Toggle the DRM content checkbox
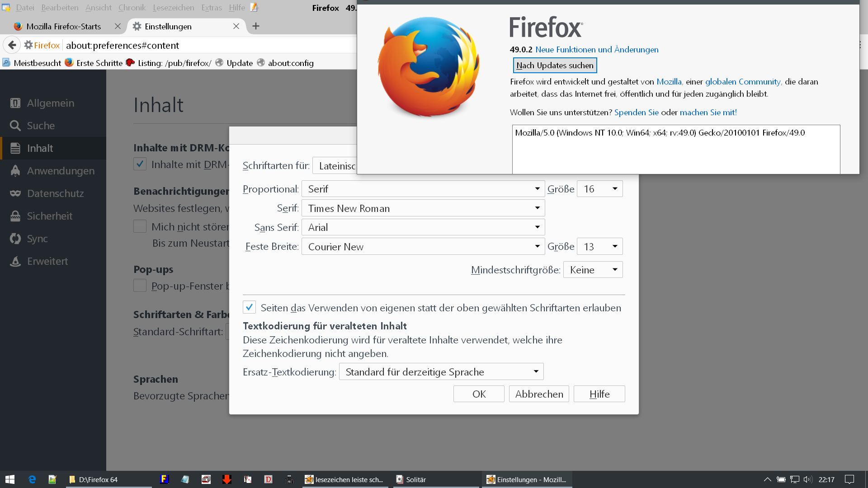This screenshot has height=488, width=868. coord(140,164)
